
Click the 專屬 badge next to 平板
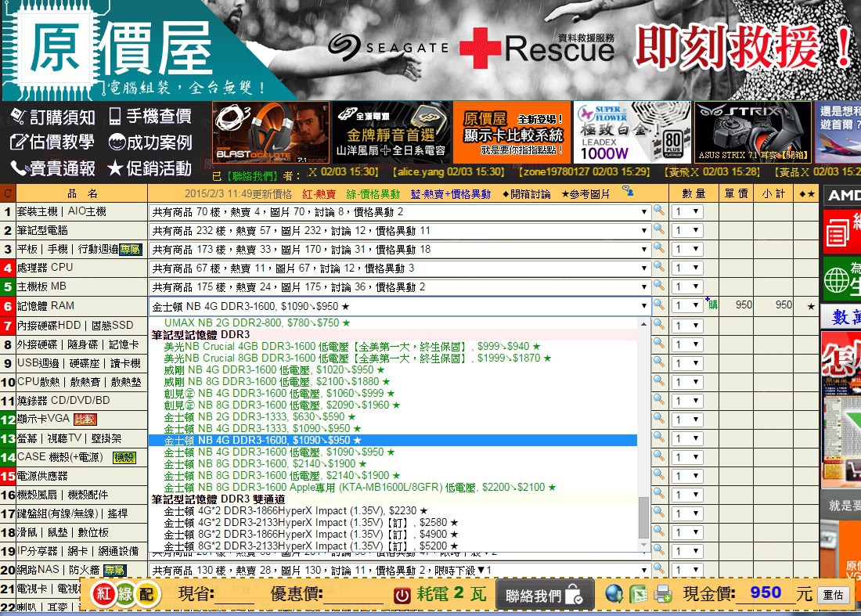coord(131,250)
